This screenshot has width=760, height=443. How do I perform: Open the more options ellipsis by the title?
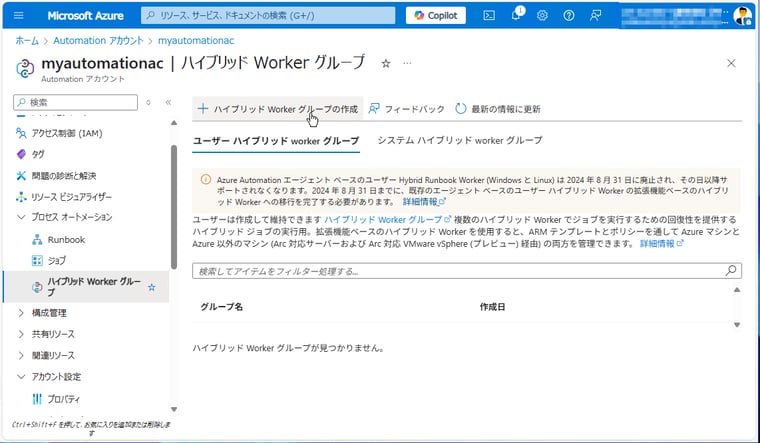point(407,63)
